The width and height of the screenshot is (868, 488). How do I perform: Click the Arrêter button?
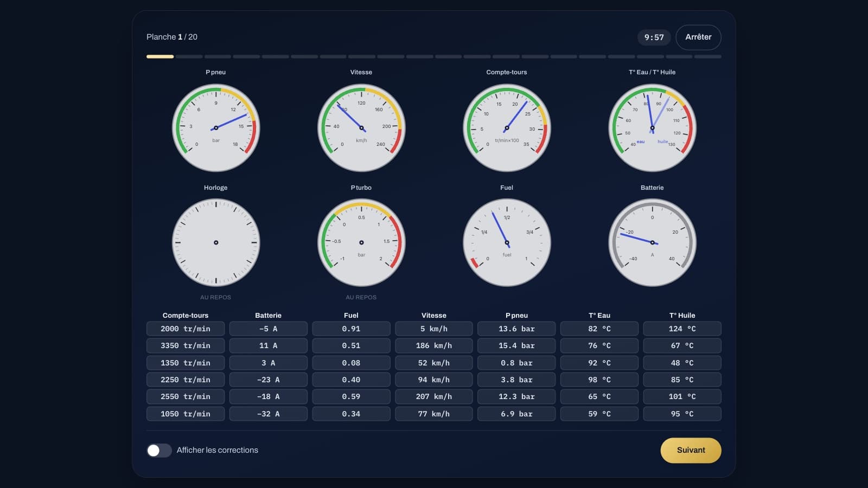pos(698,37)
